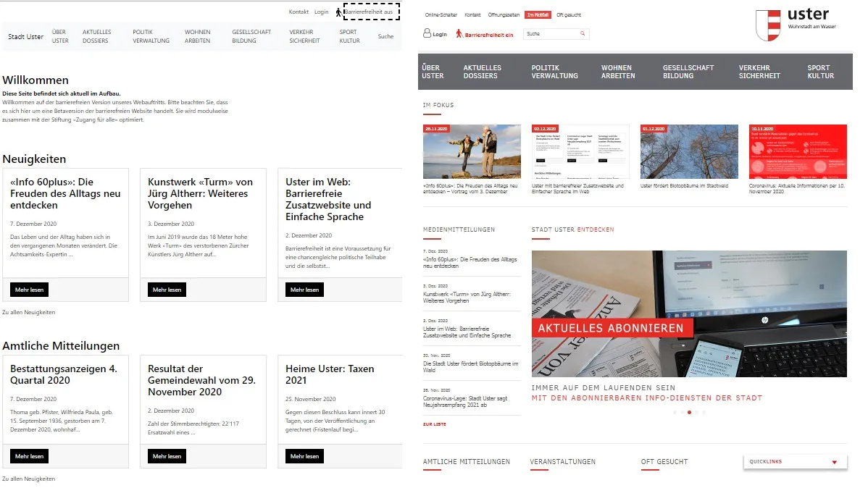868x488 pixels.
Task: Click the search magnifier icon in Suche field
Action: 583,34
